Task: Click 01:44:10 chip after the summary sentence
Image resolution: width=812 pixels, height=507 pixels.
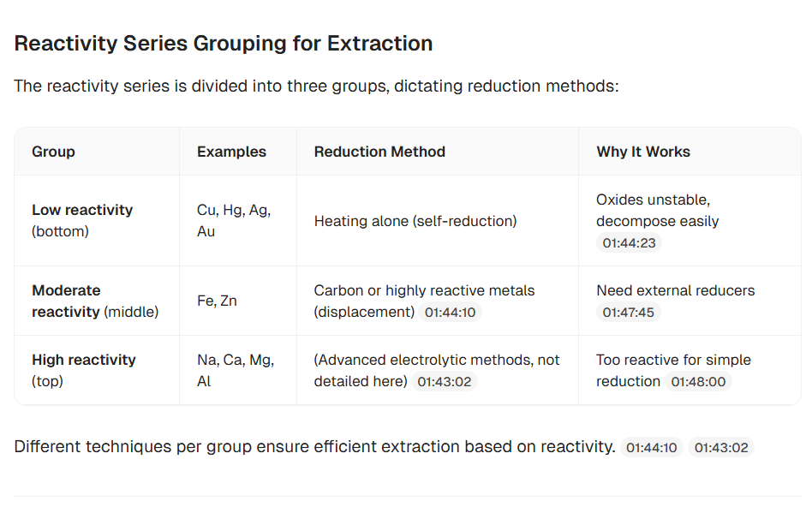Action: [x=652, y=447]
